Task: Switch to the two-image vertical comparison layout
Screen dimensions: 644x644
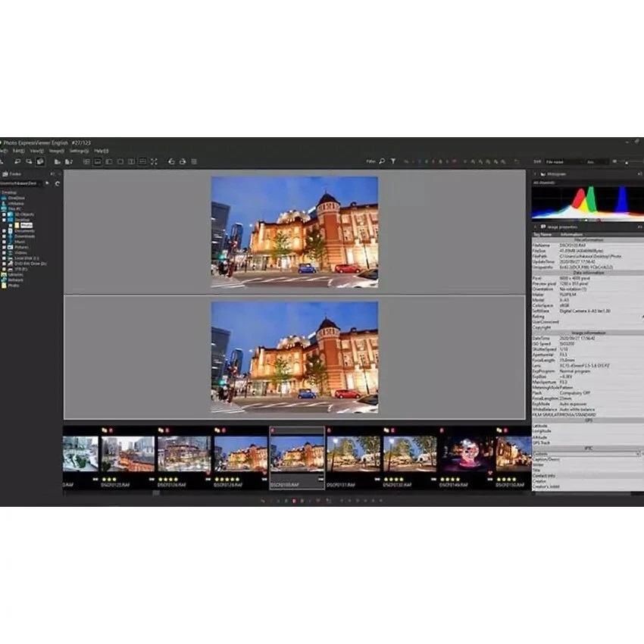Action: pos(141,161)
